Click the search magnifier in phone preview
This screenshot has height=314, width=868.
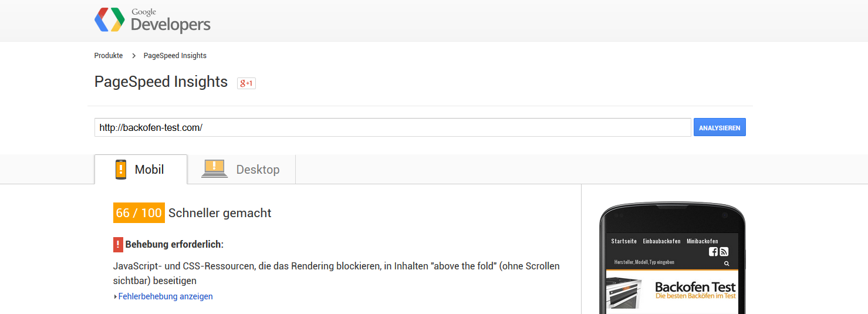point(727,264)
